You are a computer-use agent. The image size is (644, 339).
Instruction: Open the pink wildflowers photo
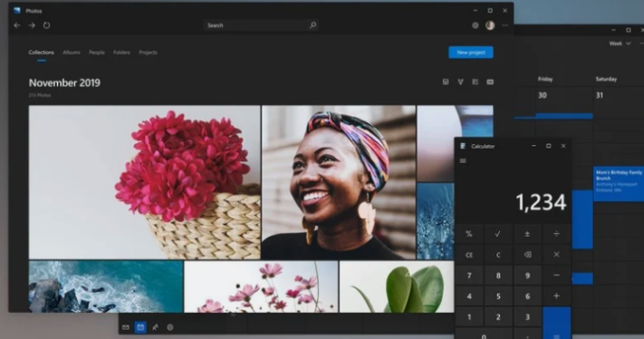pos(261,286)
